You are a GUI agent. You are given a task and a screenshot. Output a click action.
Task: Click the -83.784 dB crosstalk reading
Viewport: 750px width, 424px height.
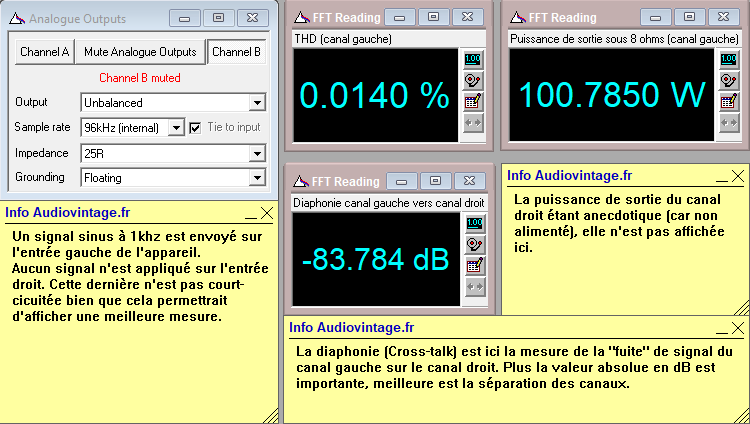click(375, 259)
